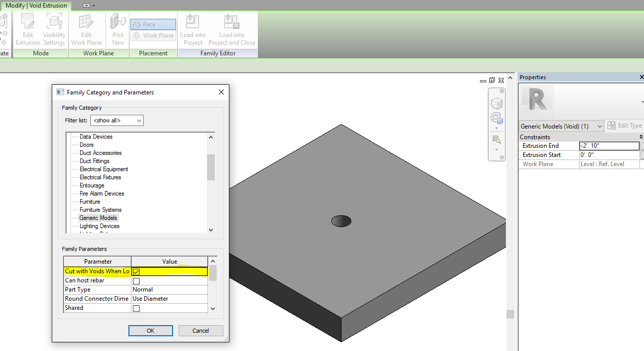
Task: Choose Face placement mode
Action: (153, 24)
